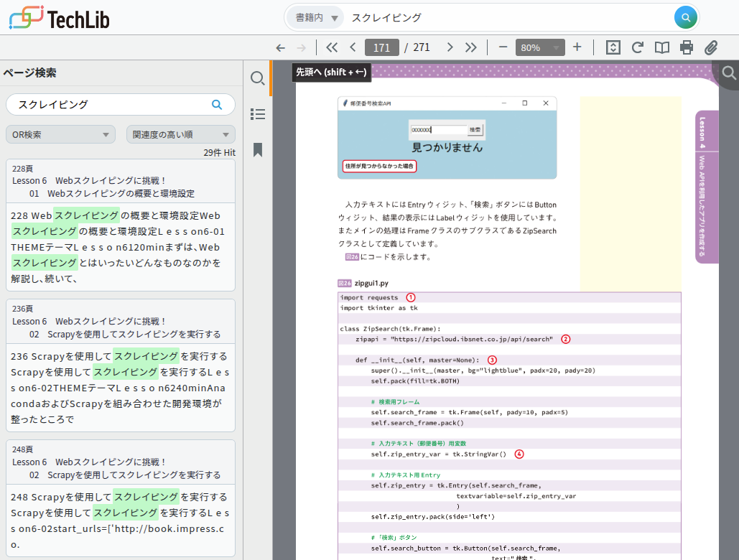Click the 29件 Hit count text
The image size is (739, 560).
point(219,153)
